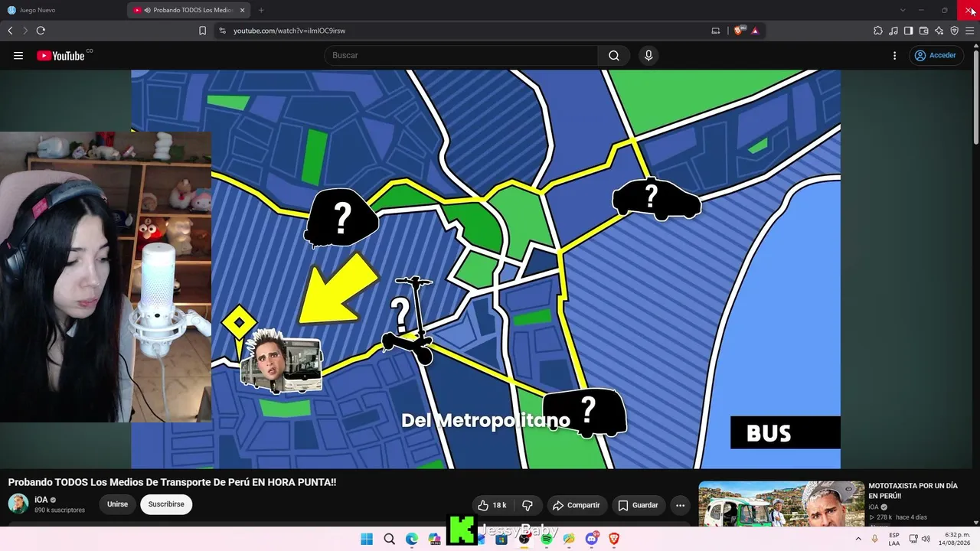Open the volume icon in system tray
The height and width of the screenshot is (551, 980).
[x=926, y=539]
